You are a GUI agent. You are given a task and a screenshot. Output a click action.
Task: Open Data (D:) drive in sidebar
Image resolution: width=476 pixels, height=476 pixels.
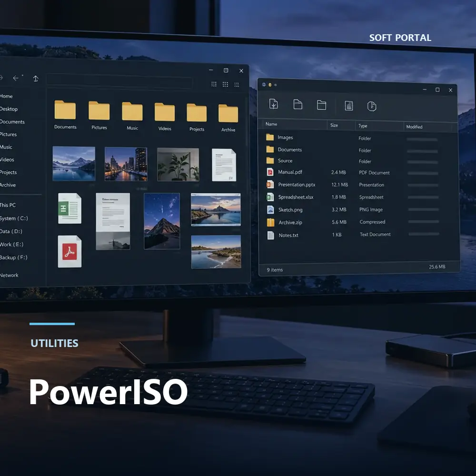[11, 231]
